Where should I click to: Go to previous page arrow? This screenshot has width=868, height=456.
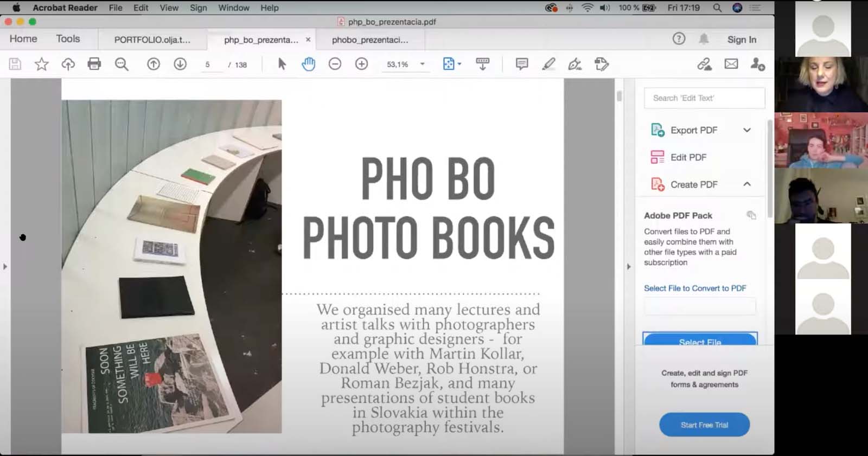tap(154, 64)
